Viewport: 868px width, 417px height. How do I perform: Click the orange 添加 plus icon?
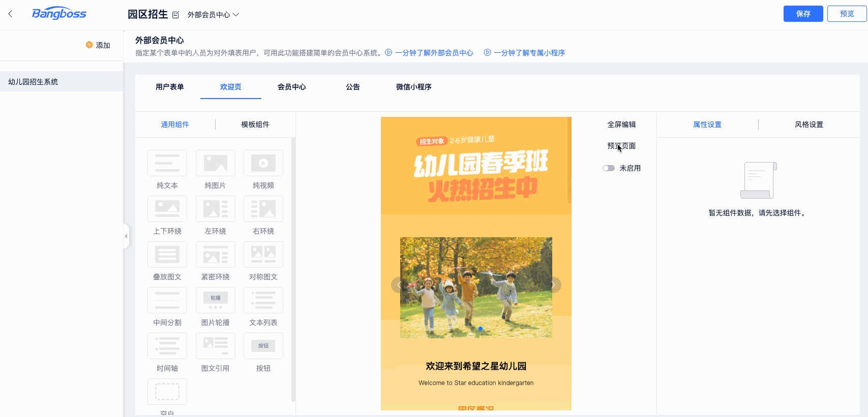coord(89,45)
